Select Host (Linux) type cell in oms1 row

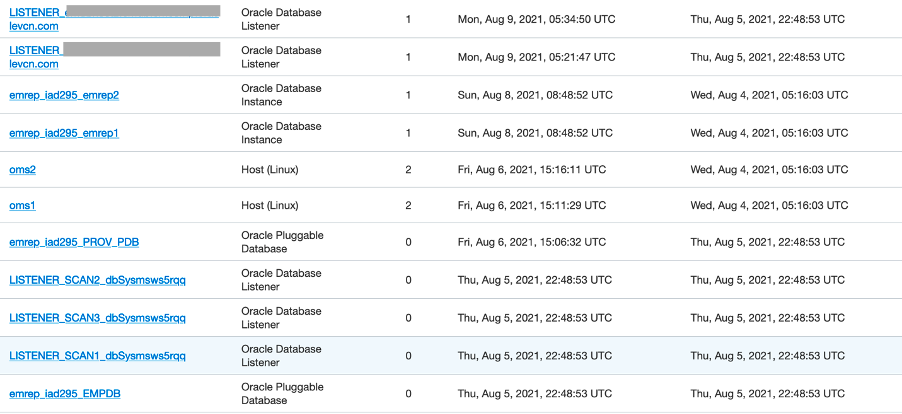pos(269,206)
